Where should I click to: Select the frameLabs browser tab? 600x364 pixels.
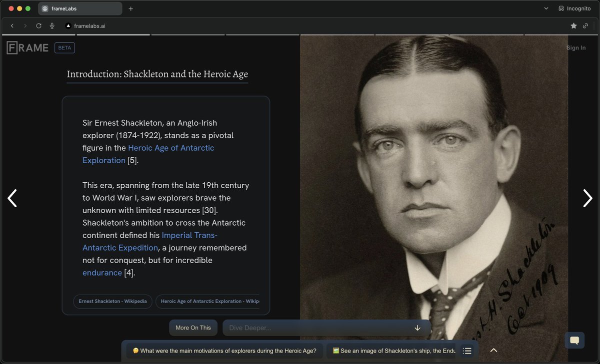click(x=80, y=8)
